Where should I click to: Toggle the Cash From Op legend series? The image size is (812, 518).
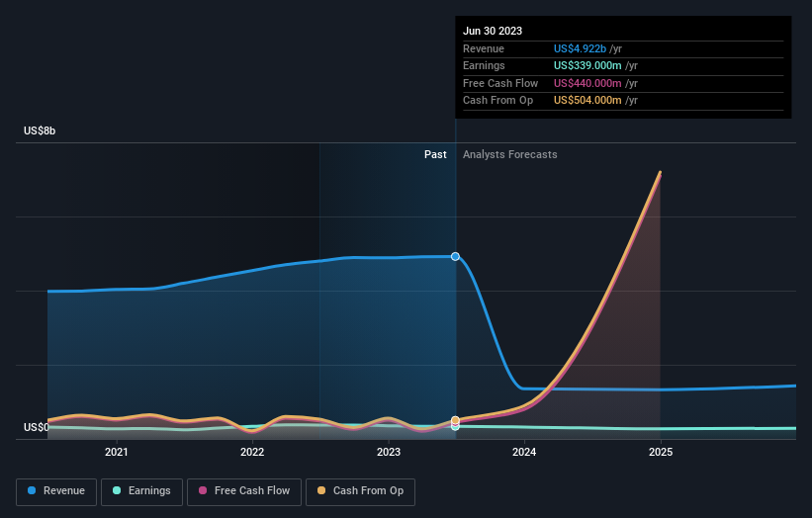tap(360, 491)
